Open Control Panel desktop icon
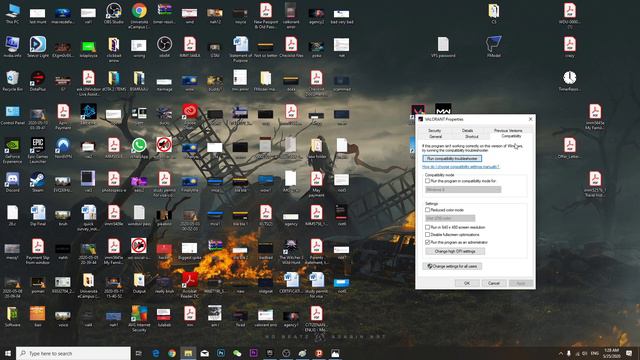The height and width of the screenshot is (360, 640). (13, 114)
